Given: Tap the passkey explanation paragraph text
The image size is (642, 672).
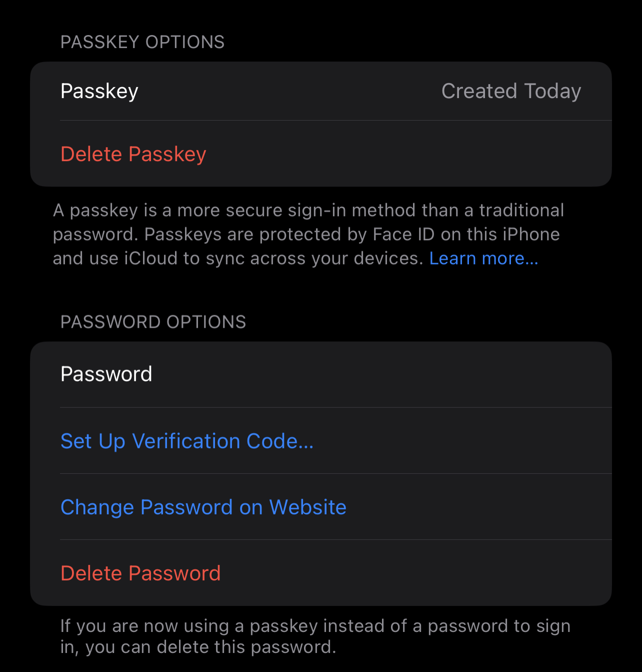Looking at the screenshot, I should (x=308, y=234).
